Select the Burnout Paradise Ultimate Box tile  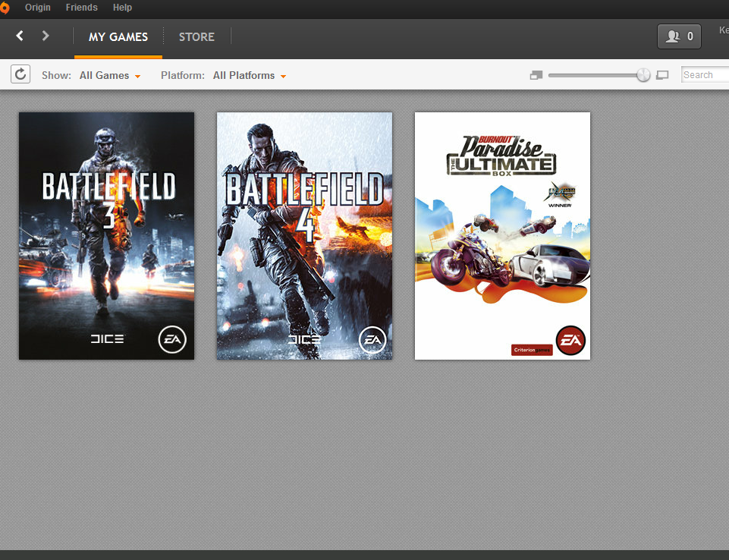(503, 236)
